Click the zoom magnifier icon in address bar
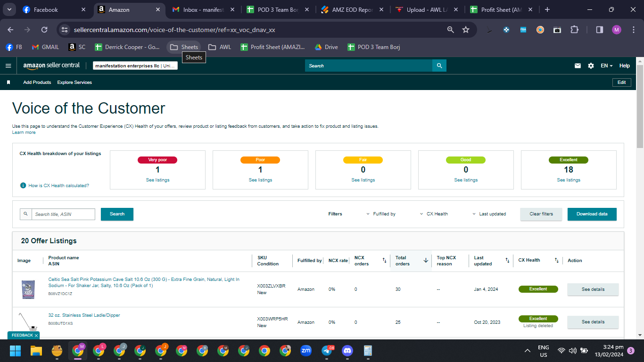This screenshot has width=644, height=362. [x=451, y=30]
